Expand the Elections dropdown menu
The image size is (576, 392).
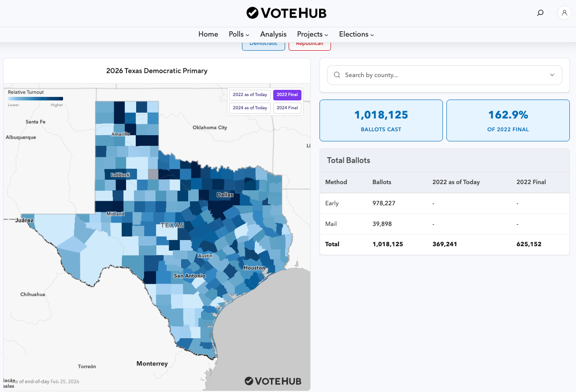pyautogui.click(x=356, y=34)
